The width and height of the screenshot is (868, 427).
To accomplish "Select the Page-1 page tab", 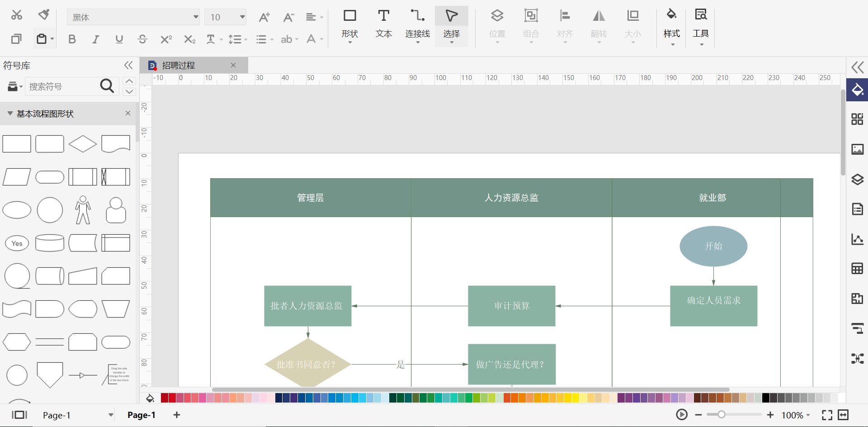I will [x=141, y=415].
